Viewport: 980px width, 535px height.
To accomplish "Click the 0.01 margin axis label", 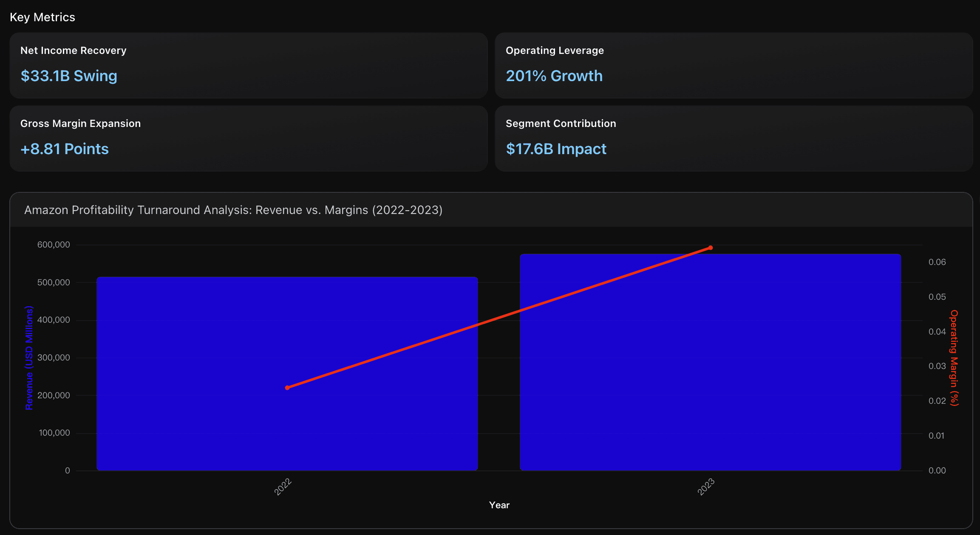I will tap(937, 436).
